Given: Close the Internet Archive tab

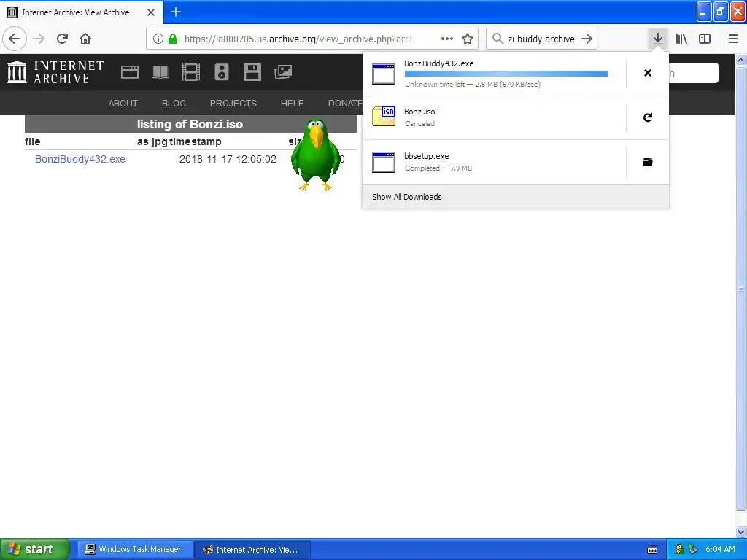Looking at the screenshot, I should point(151,12).
